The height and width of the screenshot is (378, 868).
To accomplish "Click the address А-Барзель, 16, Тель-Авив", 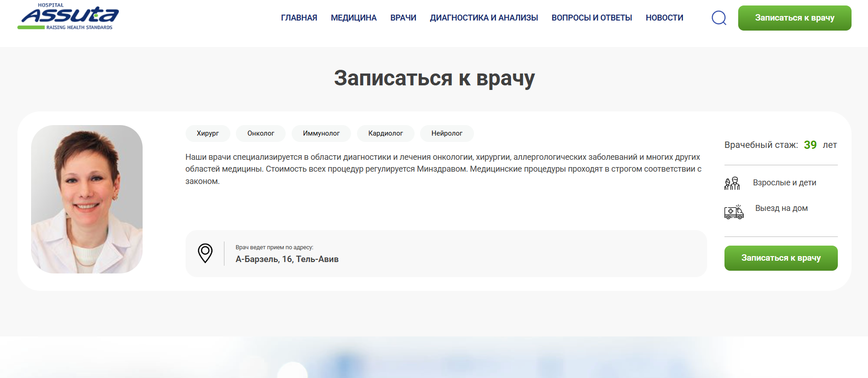I will tap(287, 259).
